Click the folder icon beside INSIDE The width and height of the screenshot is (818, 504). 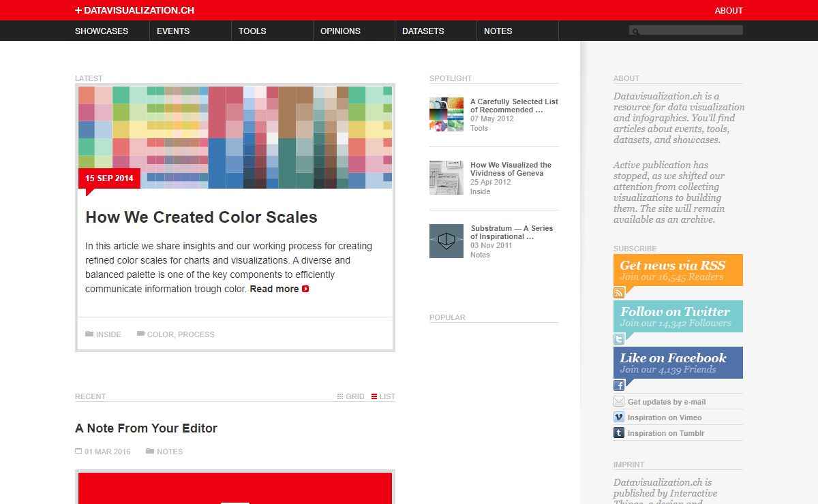pyautogui.click(x=89, y=334)
